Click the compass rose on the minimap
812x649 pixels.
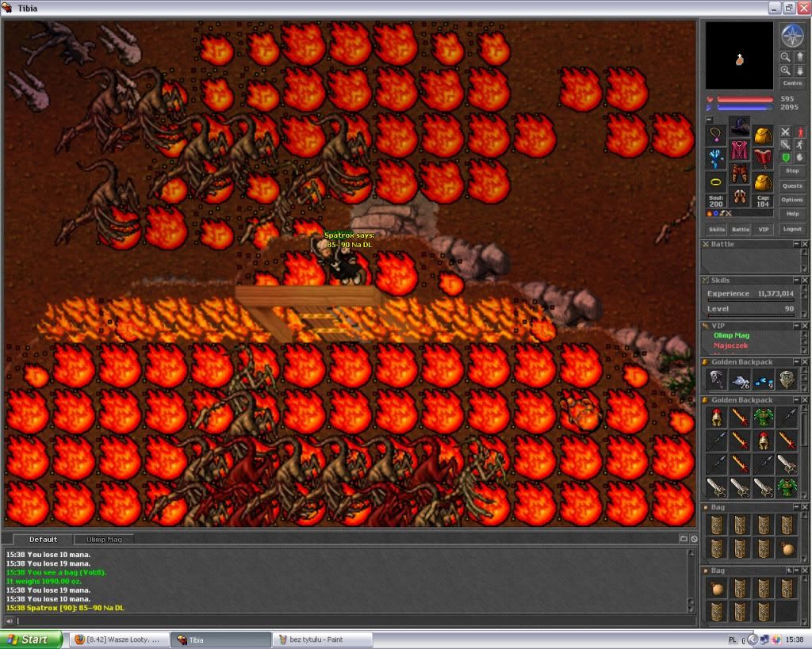click(791, 35)
